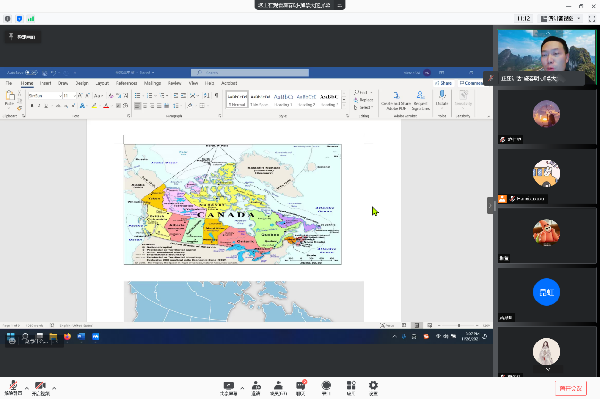This screenshot has height=399, width=600.
Task: Toggle center alignment paragraph button
Action: [145, 106]
